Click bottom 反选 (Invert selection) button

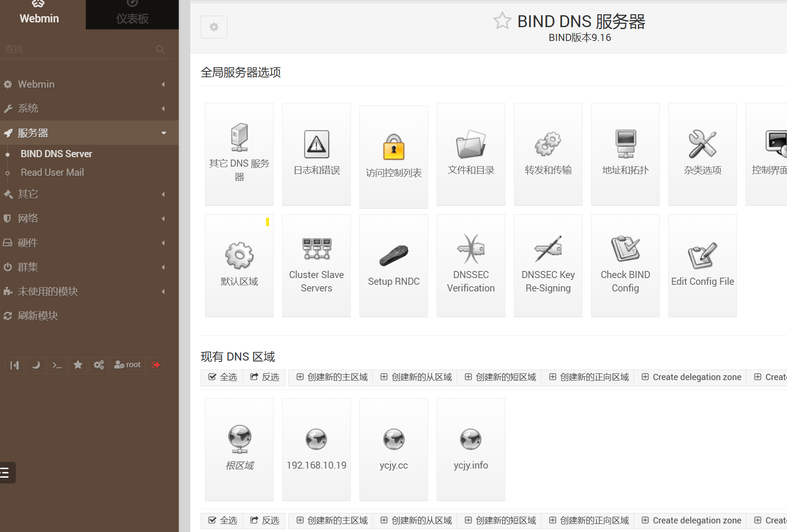(x=265, y=521)
